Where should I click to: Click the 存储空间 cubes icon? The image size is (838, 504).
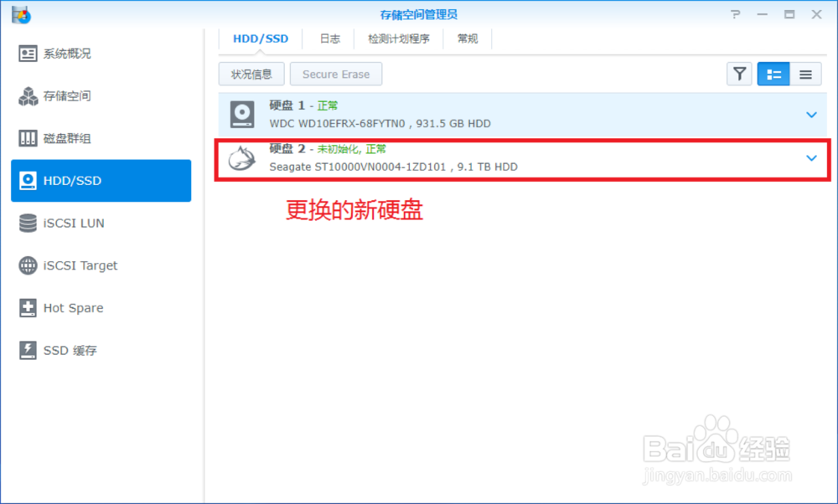click(28, 96)
